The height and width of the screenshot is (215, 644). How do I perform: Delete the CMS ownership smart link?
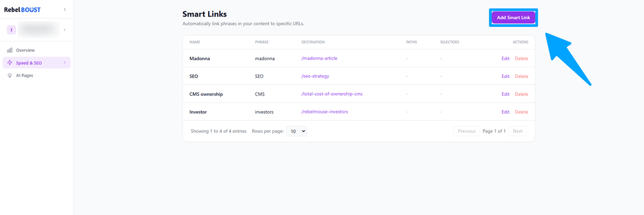522,94
